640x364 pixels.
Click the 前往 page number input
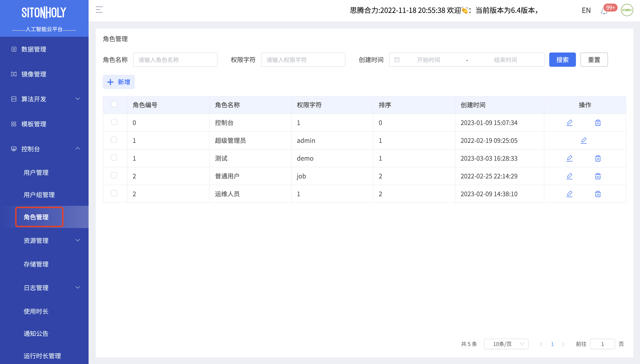pyautogui.click(x=602, y=344)
